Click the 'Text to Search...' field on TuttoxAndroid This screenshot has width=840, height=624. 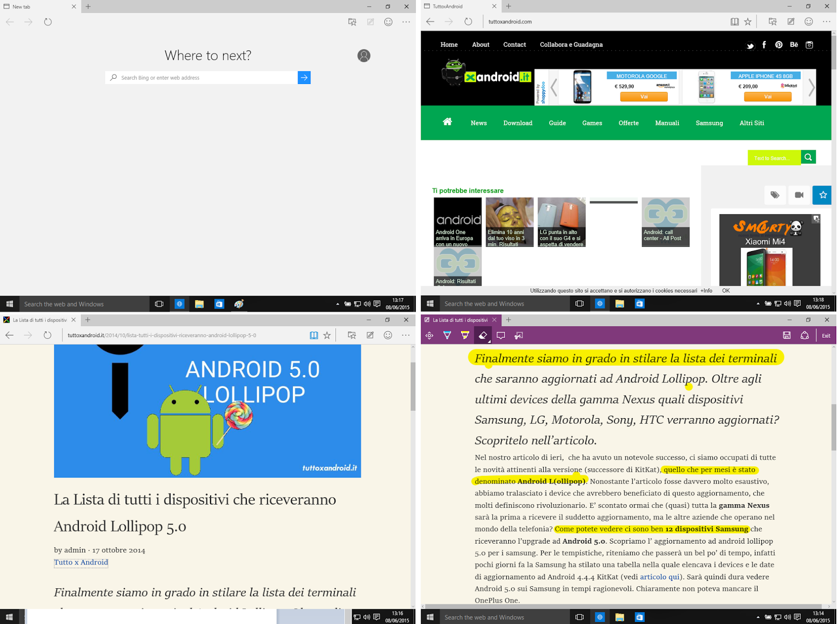tap(774, 158)
